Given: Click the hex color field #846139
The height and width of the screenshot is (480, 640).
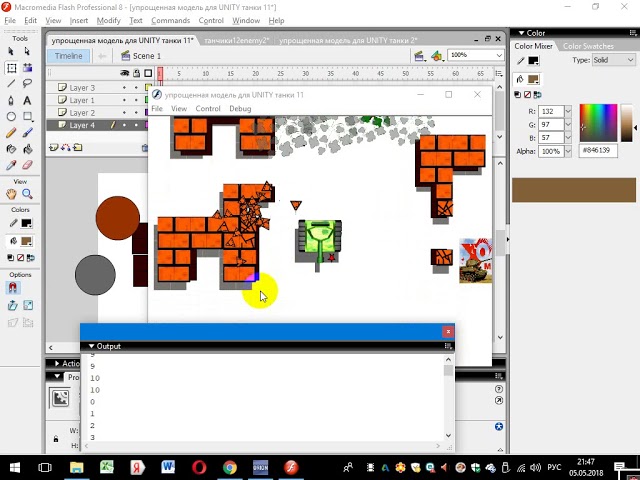Looking at the screenshot, I should click(x=598, y=151).
